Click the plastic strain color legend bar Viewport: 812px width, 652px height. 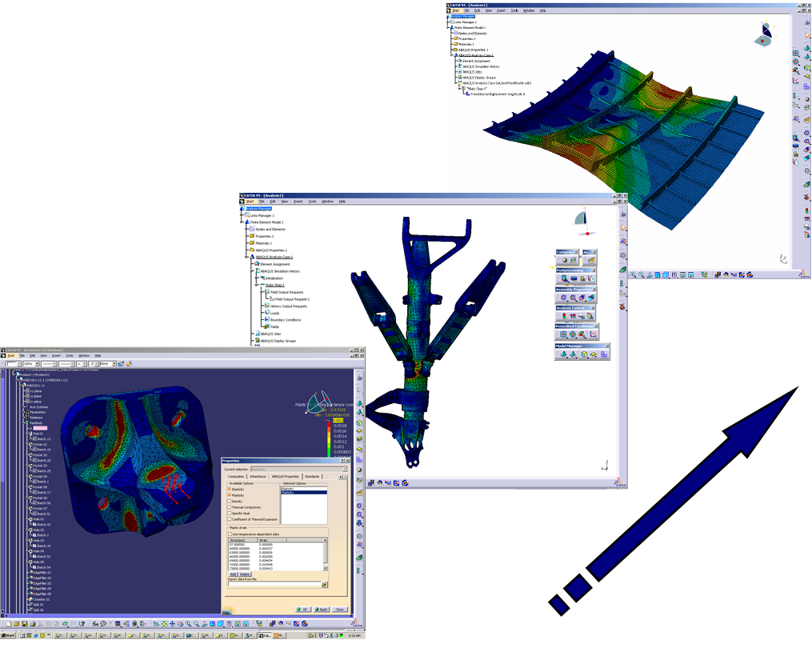[x=328, y=439]
